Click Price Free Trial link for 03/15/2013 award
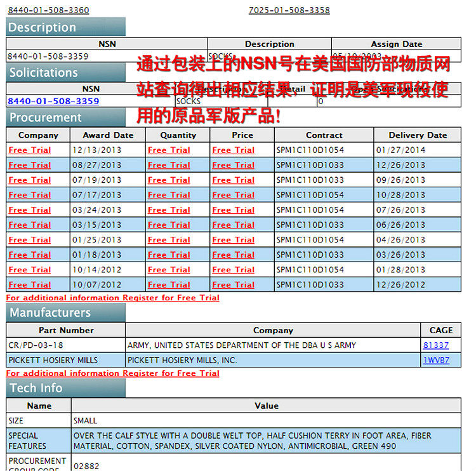Screen dimensions: 476x471 pos(233,225)
